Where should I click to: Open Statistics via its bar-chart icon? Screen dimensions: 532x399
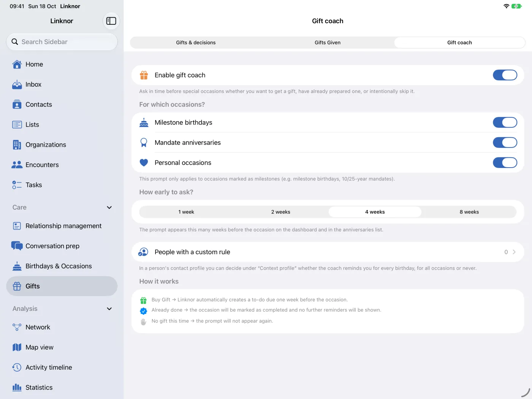(x=17, y=388)
